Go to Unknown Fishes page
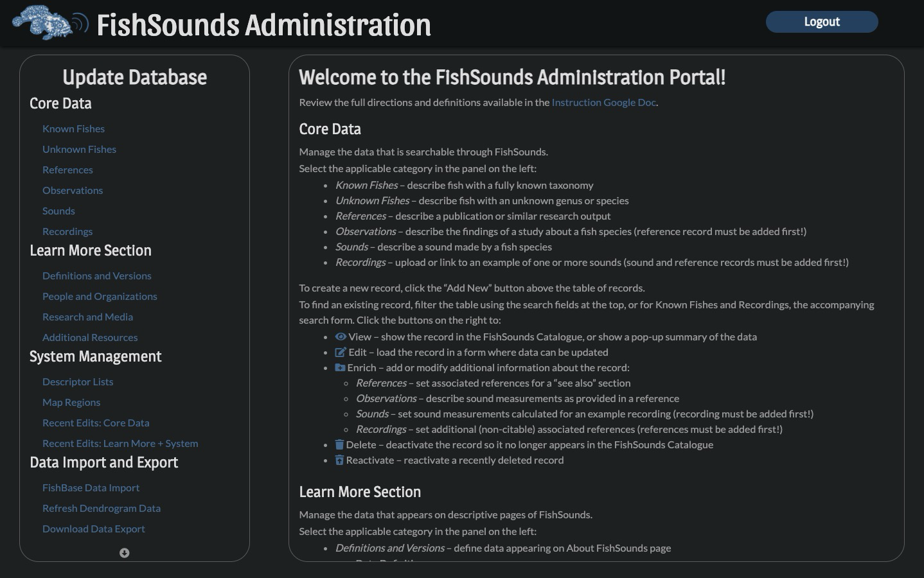The height and width of the screenshot is (578, 924). point(79,149)
